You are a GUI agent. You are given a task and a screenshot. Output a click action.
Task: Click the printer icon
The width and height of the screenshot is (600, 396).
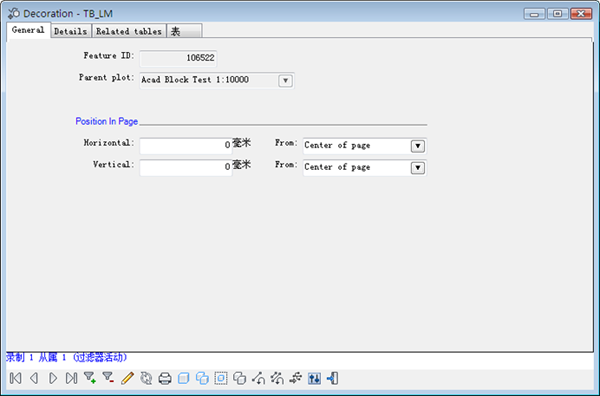click(x=165, y=378)
